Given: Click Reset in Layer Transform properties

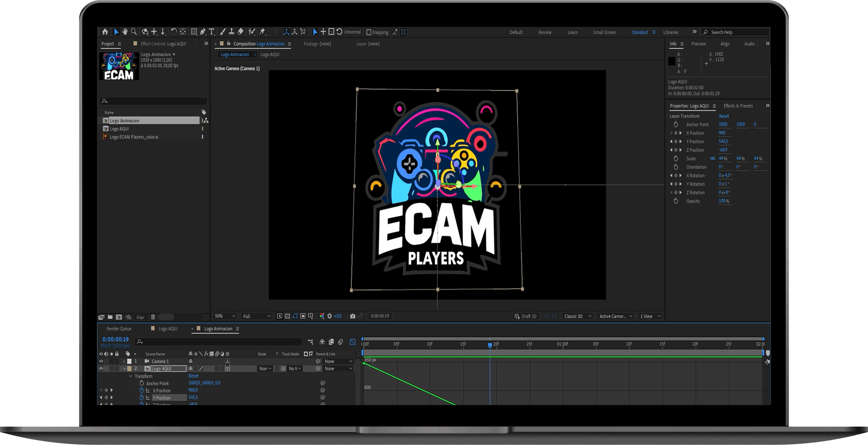Looking at the screenshot, I should [x=724, y=116].
